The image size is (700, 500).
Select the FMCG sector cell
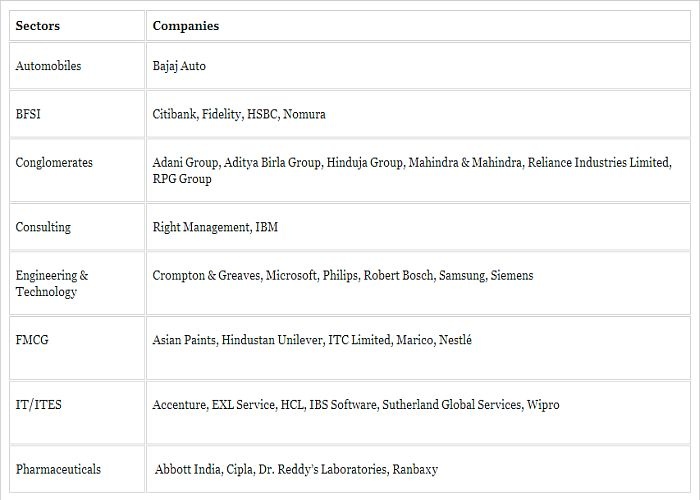77,348
